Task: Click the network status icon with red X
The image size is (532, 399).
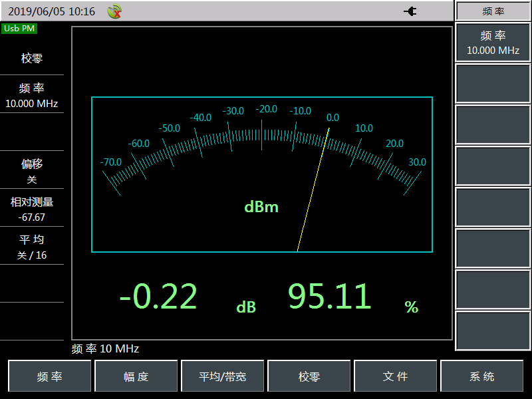Action: pos(113,11)
